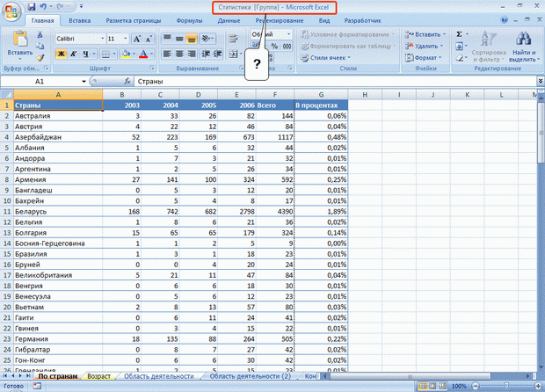Image resolution: width=545 pixels, height=392 pixels.
Task: Toggle align text left
Action: coord(167,54)
